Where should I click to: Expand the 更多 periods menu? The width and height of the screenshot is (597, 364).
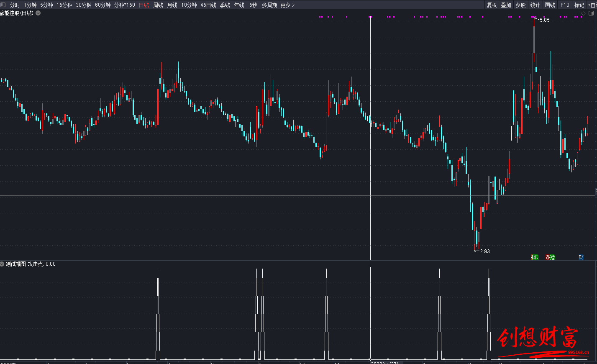(x=287, y=5)
